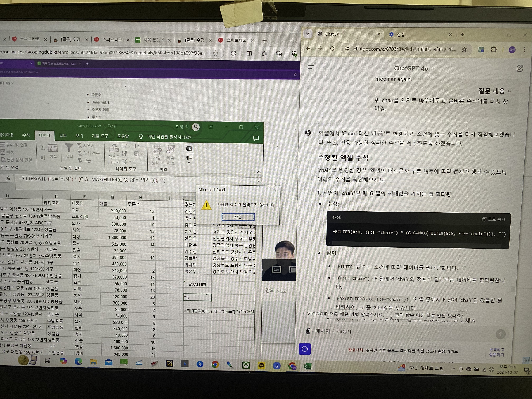The height and width of the screenshot is (399, 532).
Task: Click 다시 적용 reapply filter in Excel
Action: coord(89,153)
